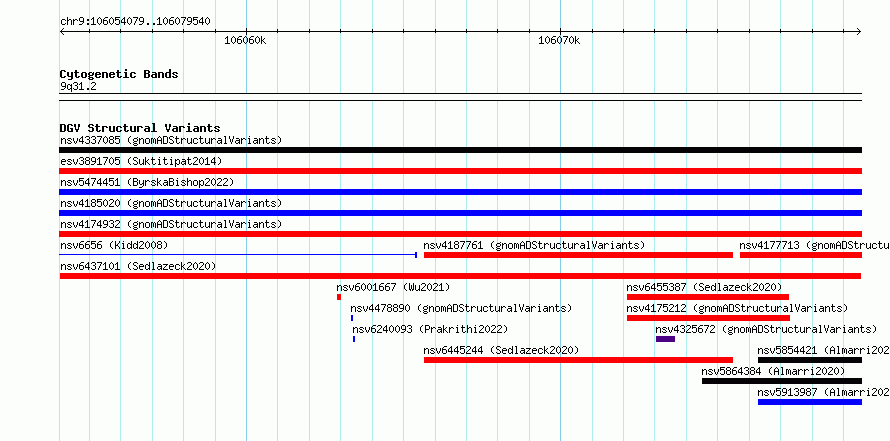Screen dimensions: 890x441
Task: Click the 106070k ruler tick label
Action: [x=559, y=40]
